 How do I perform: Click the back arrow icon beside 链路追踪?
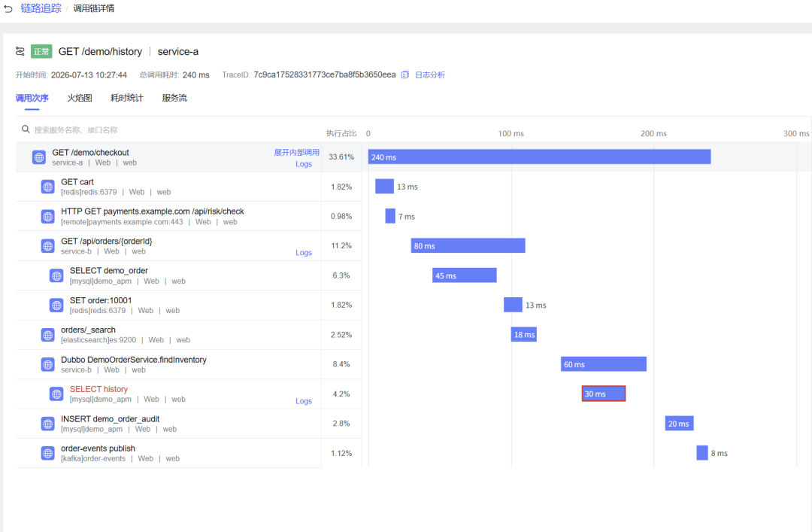click(8, 9)
